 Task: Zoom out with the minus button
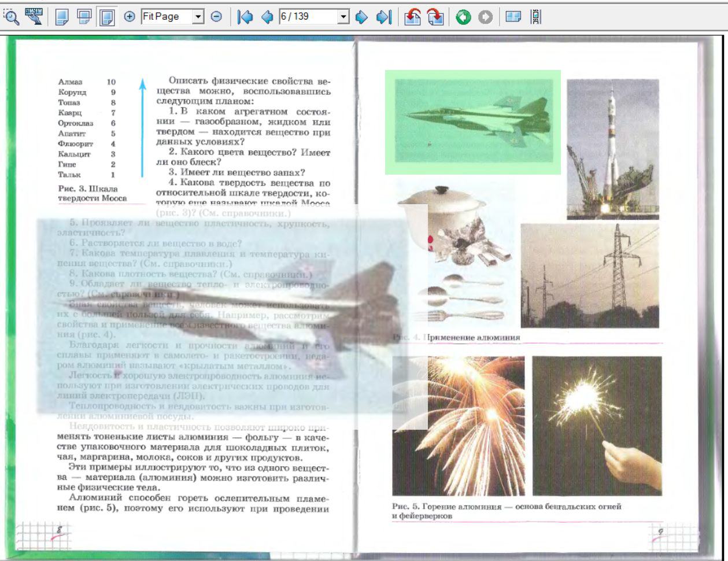point(216,17)
